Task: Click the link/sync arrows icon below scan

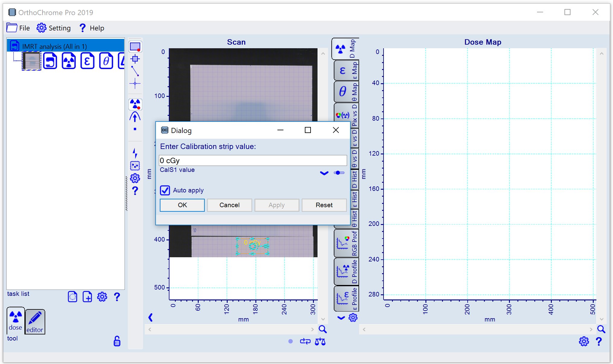Action: 305,341
